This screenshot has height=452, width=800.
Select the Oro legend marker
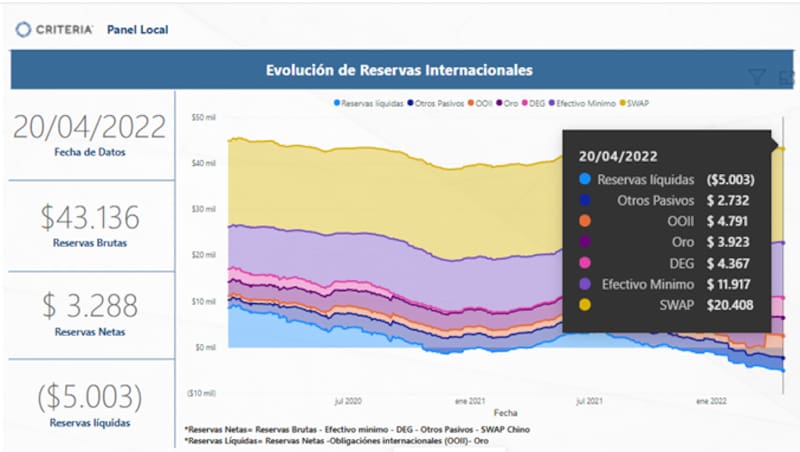click(500, 102)
